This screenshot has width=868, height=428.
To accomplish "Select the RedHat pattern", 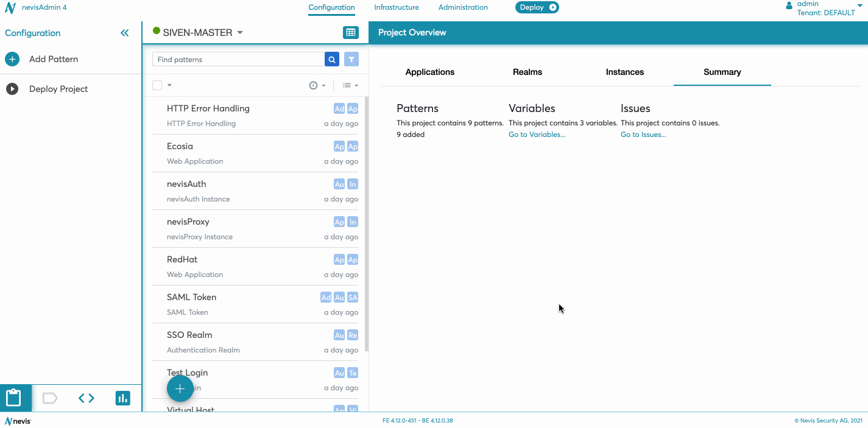I will pos(255,267).
